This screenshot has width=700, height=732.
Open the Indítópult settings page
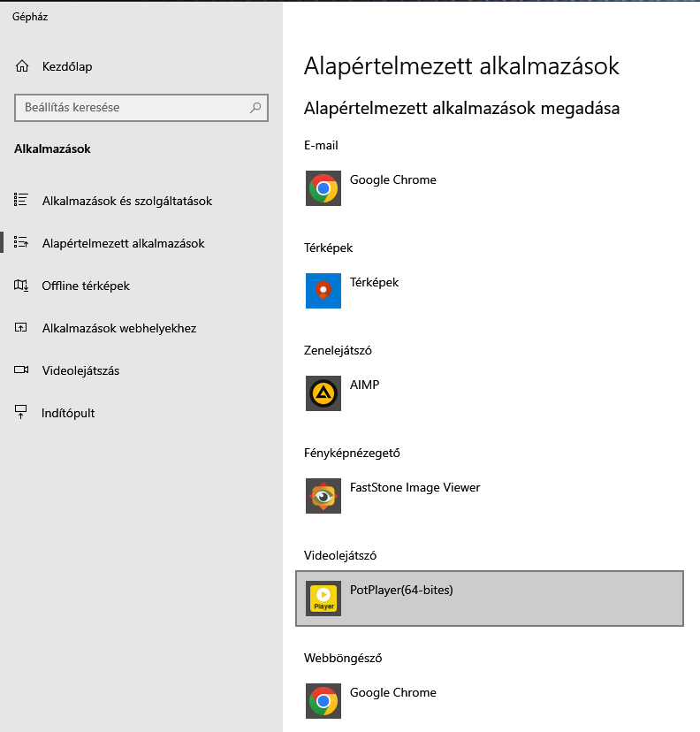click(68, 413)
